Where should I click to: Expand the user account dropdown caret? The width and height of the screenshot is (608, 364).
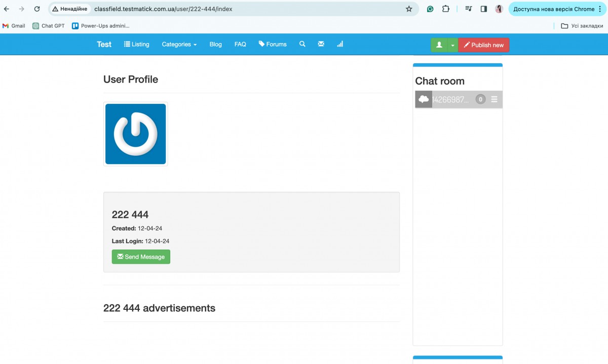452,45
